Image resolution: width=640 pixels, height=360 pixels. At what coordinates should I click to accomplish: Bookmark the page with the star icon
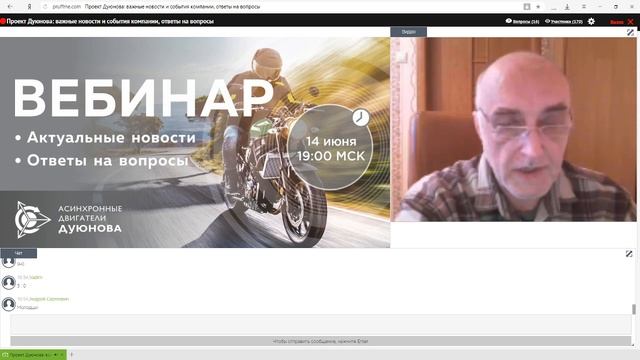538,7
